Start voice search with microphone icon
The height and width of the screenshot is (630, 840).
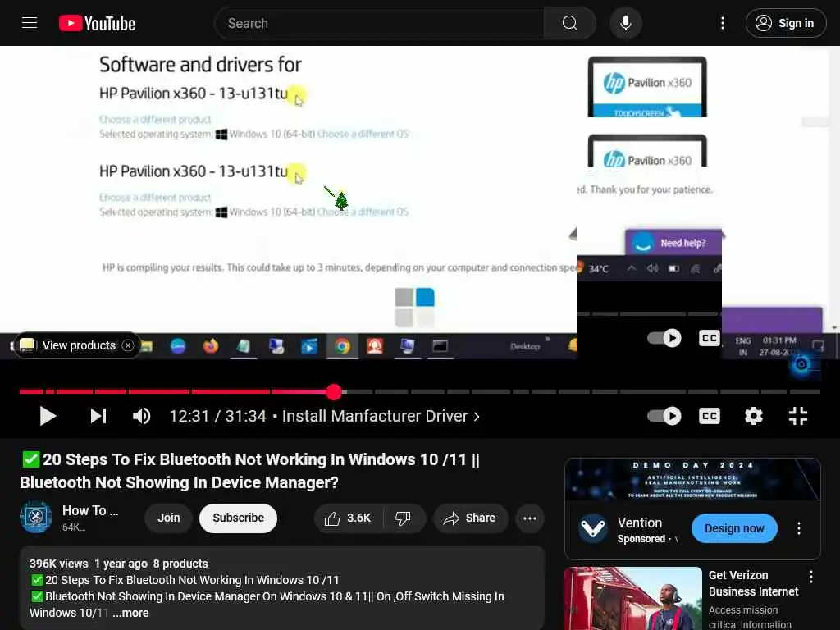coord(625,23)
